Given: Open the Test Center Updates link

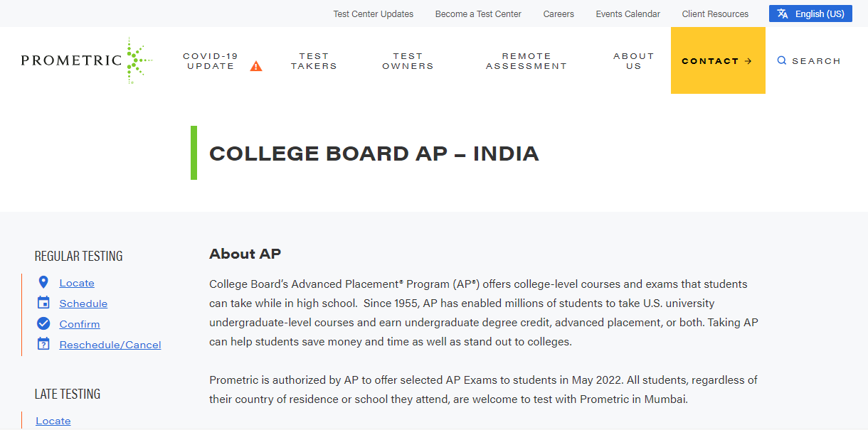Looking at the screenshot, I should pyautogui.click(x=374, y=14).
